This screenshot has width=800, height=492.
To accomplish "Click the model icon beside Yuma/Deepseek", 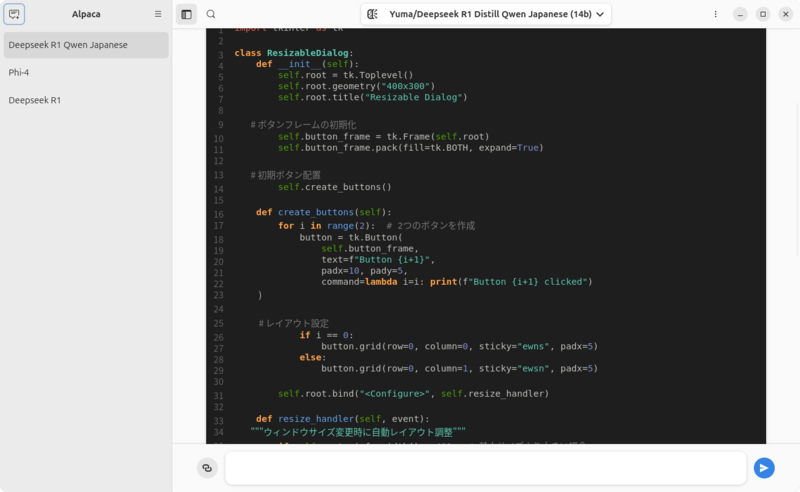I will [x=373, y=14].
